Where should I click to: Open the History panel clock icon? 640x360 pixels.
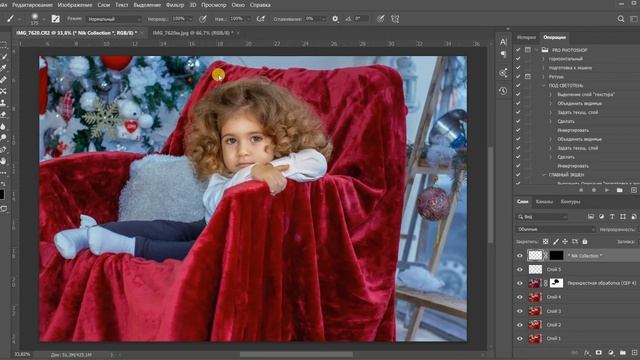(x=503, y=91)
